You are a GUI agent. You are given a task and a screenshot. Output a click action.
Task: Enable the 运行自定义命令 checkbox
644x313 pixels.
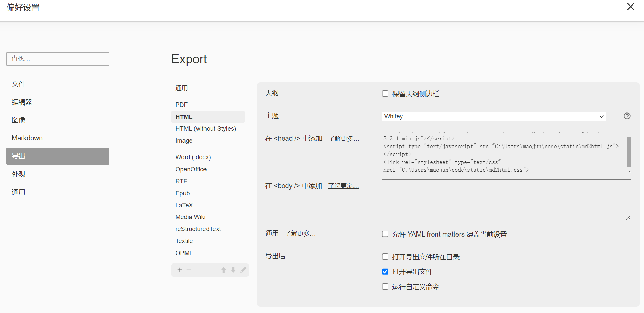tap(385, 287)
